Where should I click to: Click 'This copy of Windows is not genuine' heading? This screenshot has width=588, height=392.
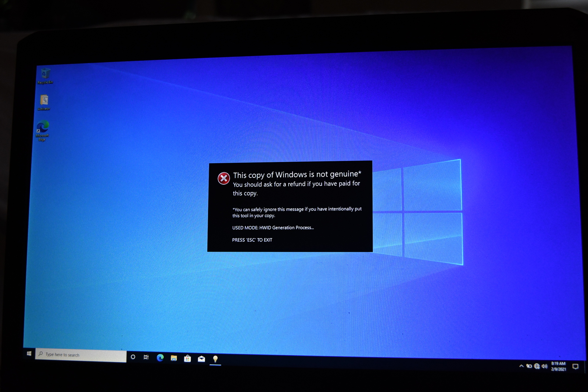[297, 175]
